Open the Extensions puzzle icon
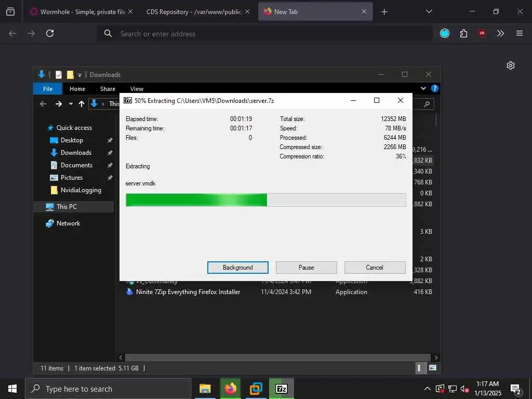The height and width of the screenshot is (399, 532). tap(463, 33)
